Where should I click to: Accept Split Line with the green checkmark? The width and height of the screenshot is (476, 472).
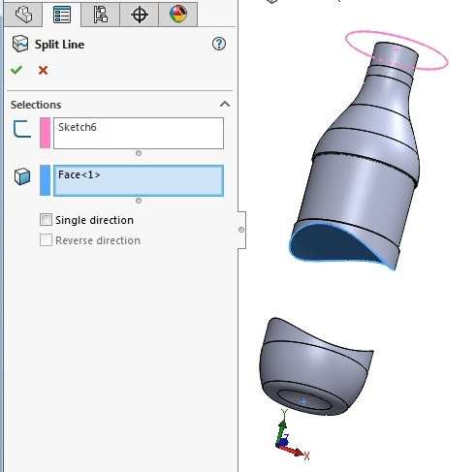point(16,70)
